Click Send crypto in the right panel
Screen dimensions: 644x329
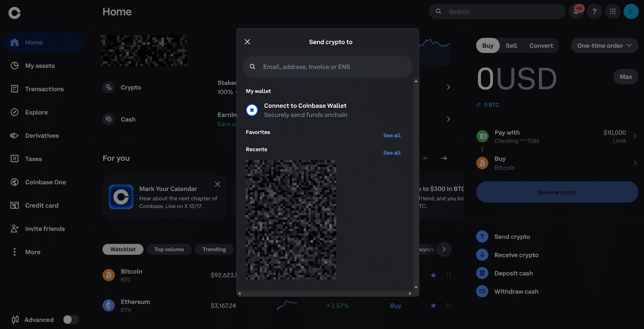[x=512, y=237]
